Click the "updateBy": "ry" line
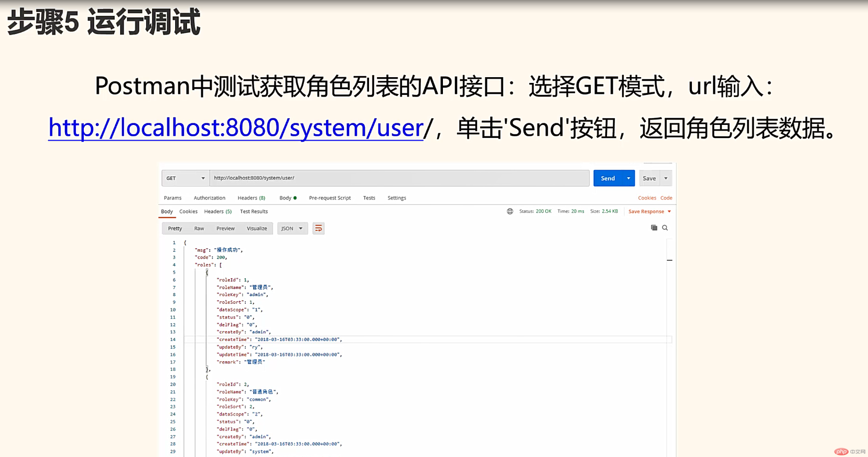Image resolution: width=868 pixels, height=457 pixels. click(x=240, y=347)
